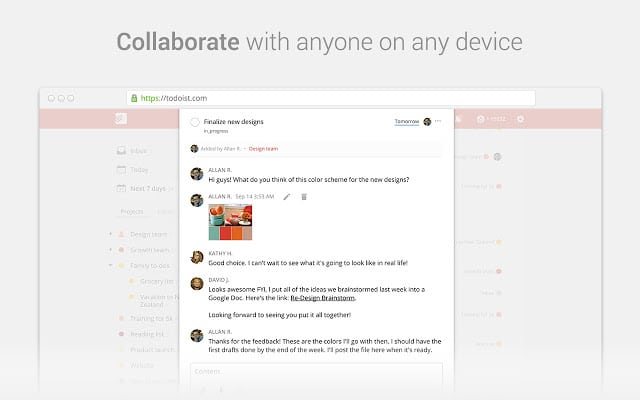
Task: Select the Vacation in New Zealand project
Action: pos(158,301)
